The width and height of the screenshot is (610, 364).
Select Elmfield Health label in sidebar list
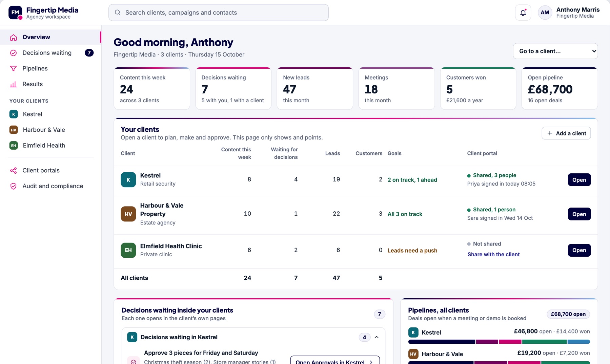[44, 146]
